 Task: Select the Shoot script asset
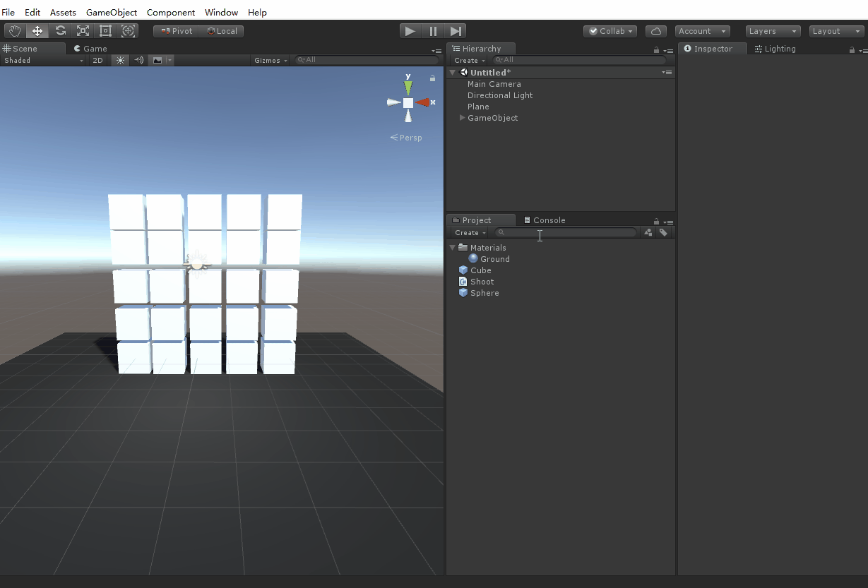click(x=476, y=282)
